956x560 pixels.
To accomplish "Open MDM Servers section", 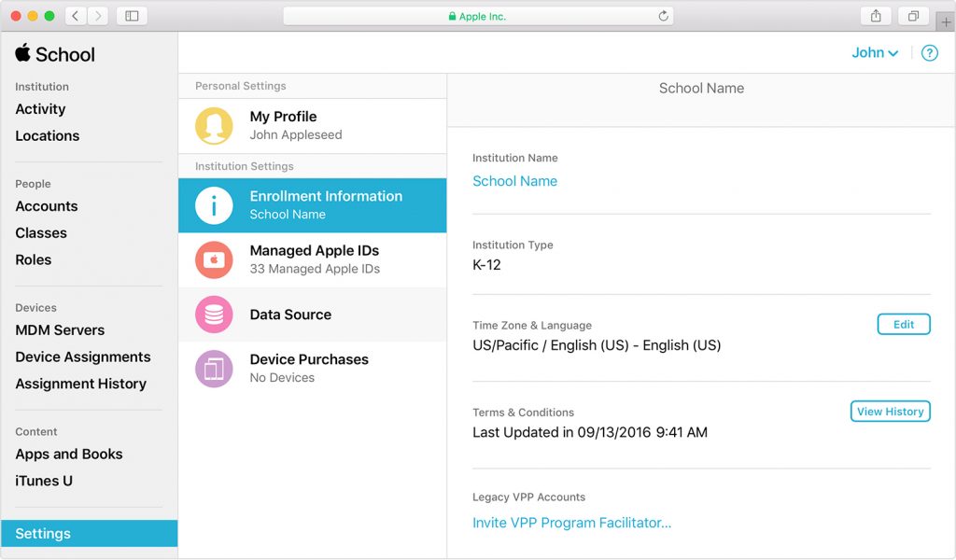I will coord(60,329).
